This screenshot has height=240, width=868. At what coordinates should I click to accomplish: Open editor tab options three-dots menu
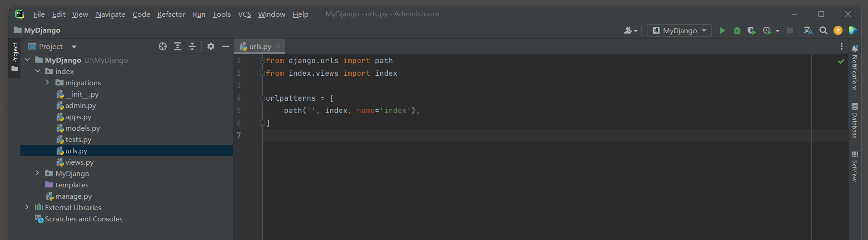[841, 46]
